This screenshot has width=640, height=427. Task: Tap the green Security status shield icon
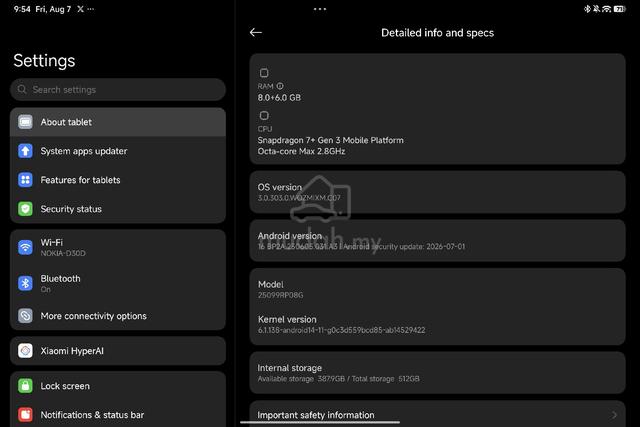[x=25, y=209]
